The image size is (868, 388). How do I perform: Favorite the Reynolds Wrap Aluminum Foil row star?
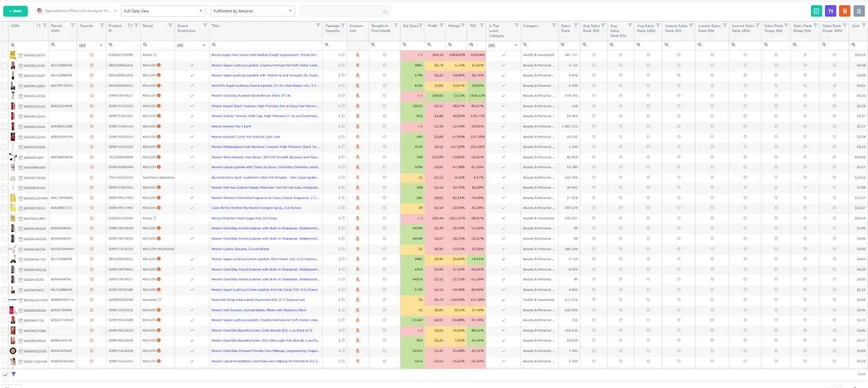coord(92,299)
